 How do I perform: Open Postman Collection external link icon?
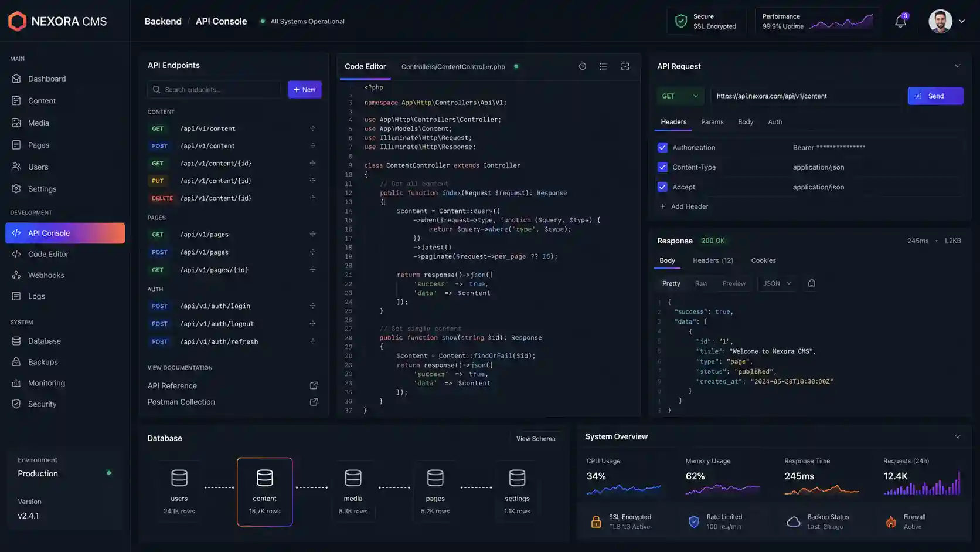point(314,402)
